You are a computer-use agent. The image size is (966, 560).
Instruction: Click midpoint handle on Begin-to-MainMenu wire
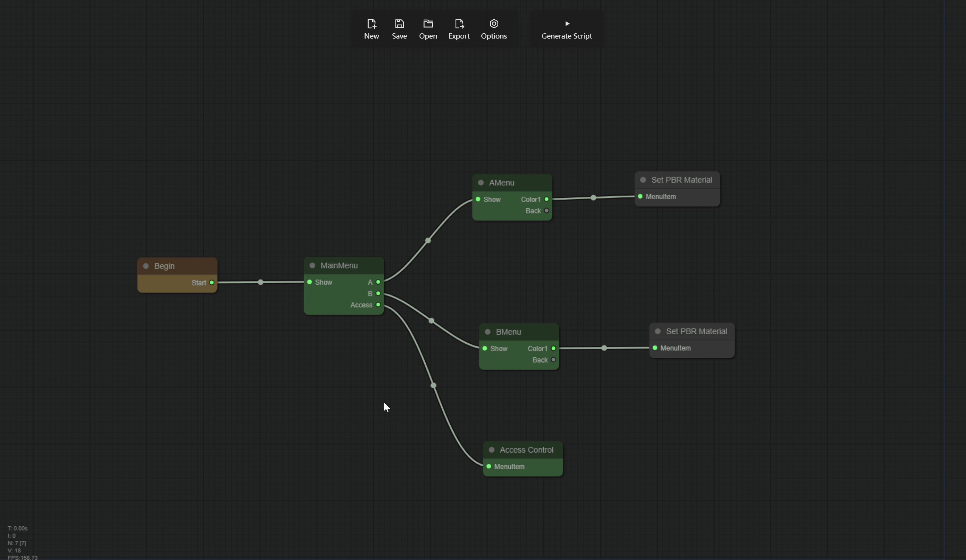[x=260, y=282]
